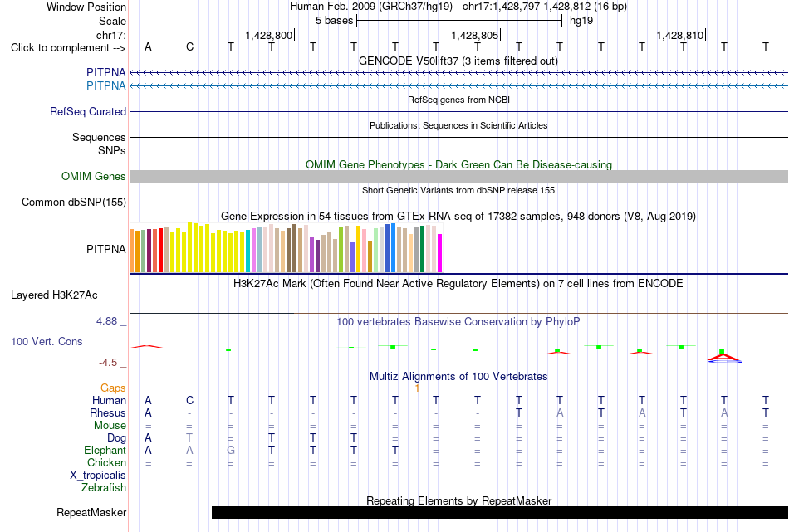Click 'Repeating Elements by RepeatMasker' title
Viewport: 789px width, 532px height.
pyautogui.click(x=458, y=500)
